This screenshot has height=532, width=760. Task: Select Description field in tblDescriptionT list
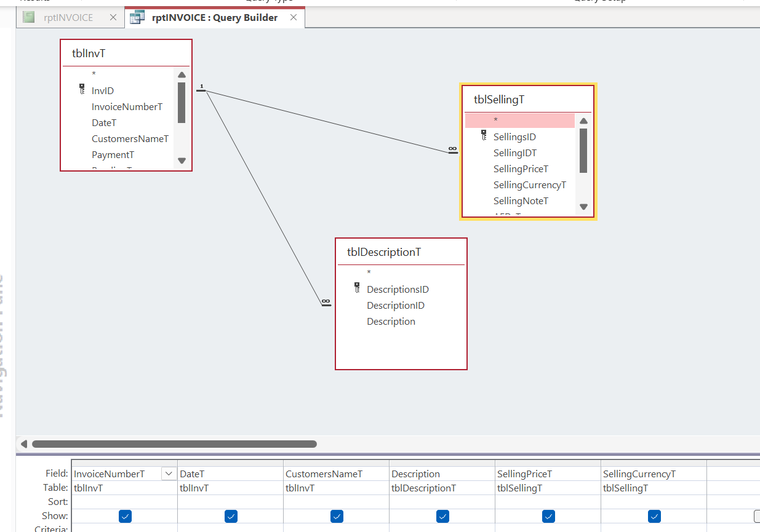[x=391, y=321]
